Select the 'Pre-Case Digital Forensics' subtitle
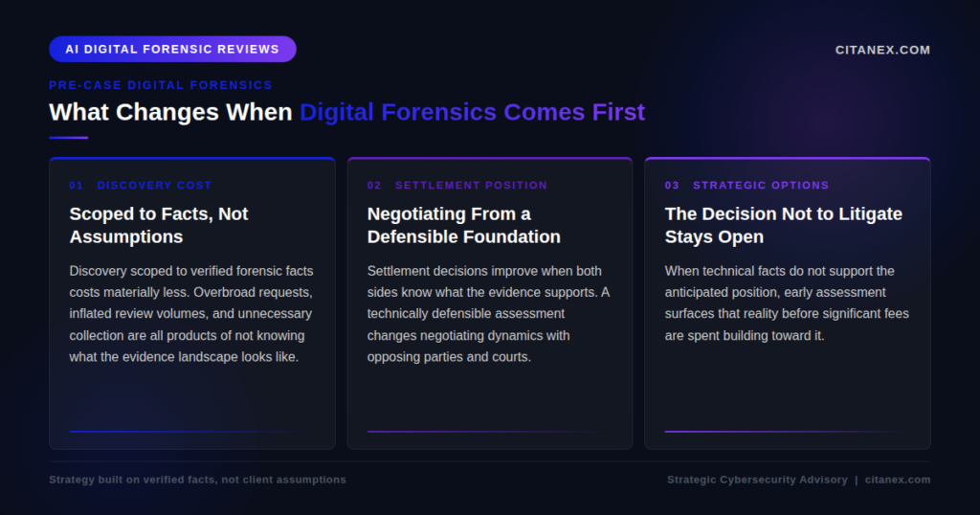Image resolution: width=980 pixels, height=515 pixels. (161, 85)
